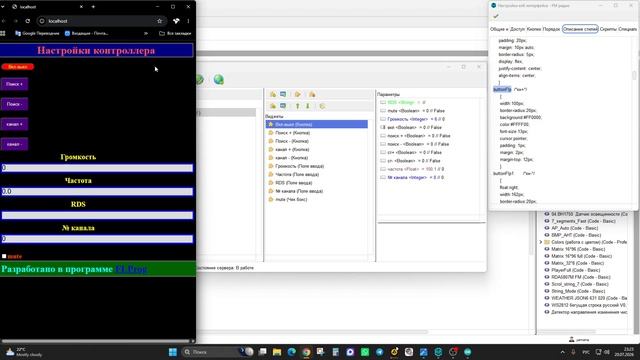Click the browser address bar
640x360 pixels.
(100, 21)
